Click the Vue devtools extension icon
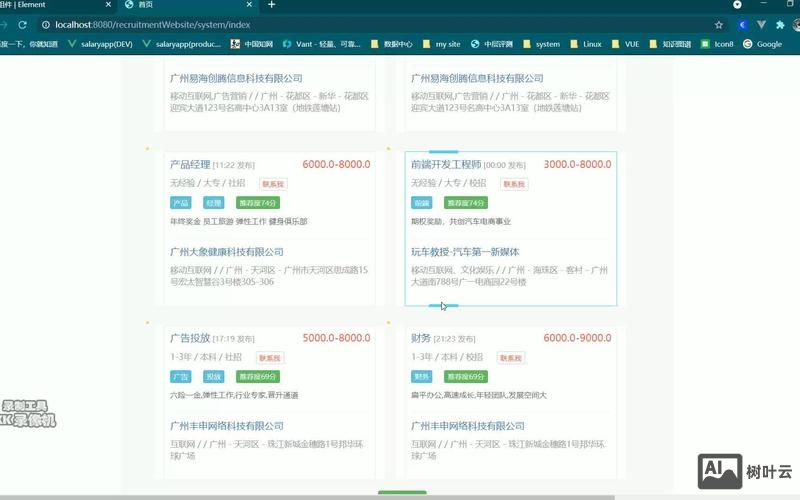Screen dimensions: 800x500 point(761,24)
